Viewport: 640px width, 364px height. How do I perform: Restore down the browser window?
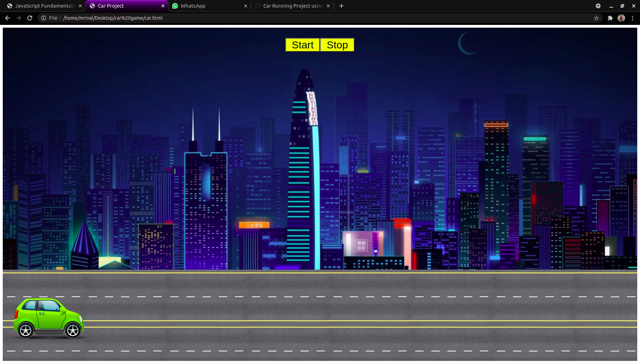[x=622, y=6]
